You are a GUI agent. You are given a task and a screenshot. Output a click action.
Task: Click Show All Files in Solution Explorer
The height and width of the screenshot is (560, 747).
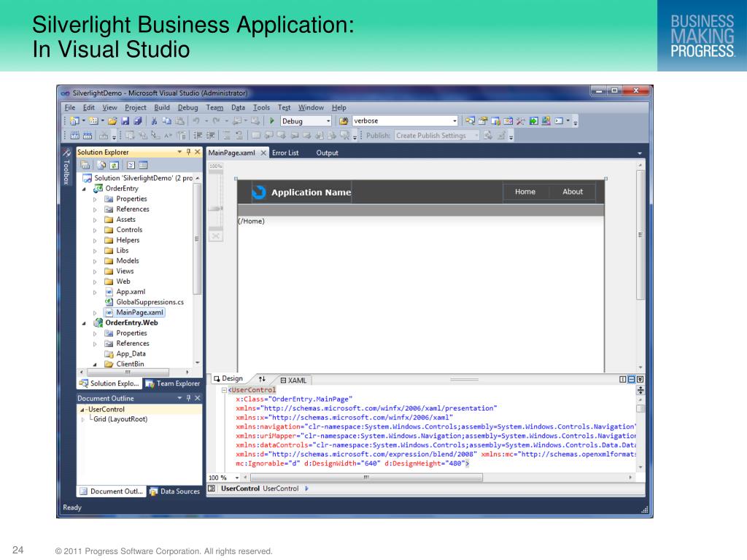point(101,166)
